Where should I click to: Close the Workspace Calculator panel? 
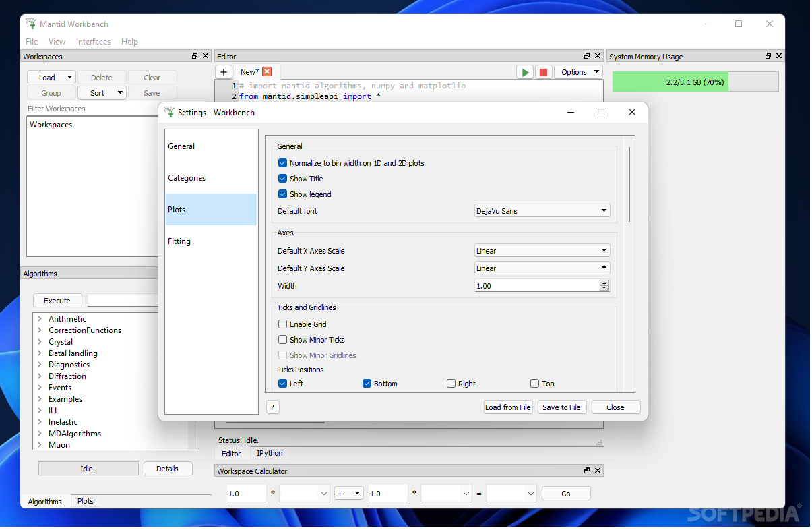[598, 471]
